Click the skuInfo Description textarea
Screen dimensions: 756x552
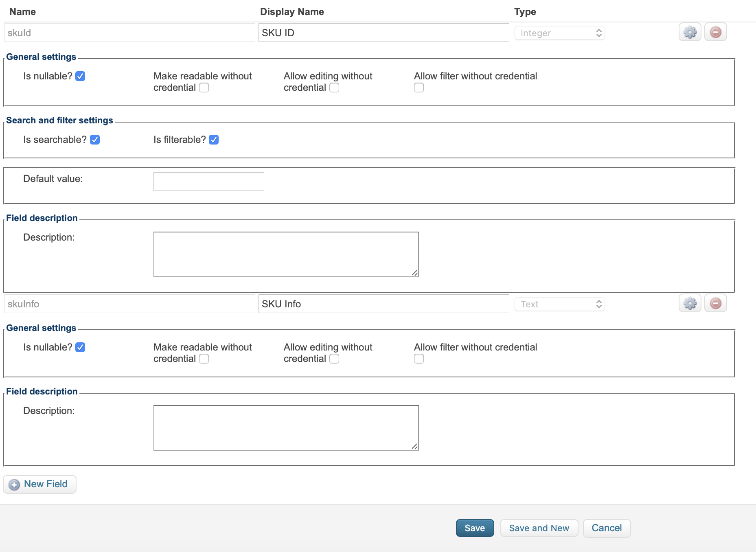point(286,427)
